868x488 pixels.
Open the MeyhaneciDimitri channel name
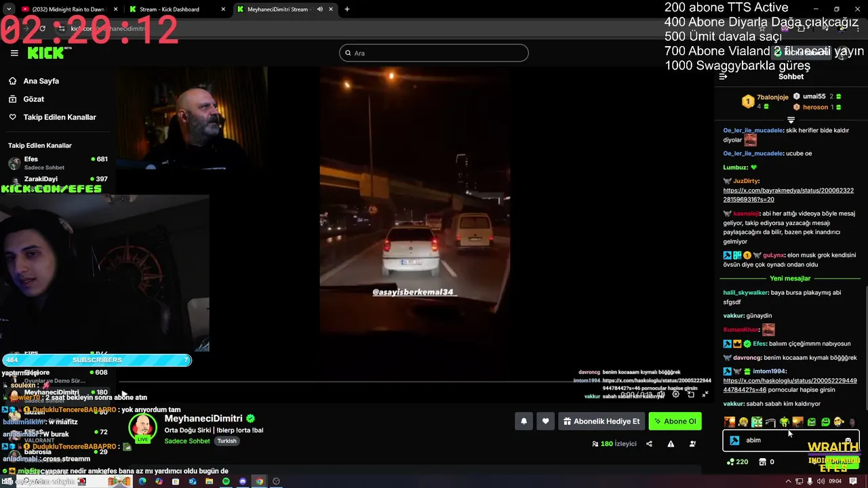pyautogui.click(x=203, y=418)
